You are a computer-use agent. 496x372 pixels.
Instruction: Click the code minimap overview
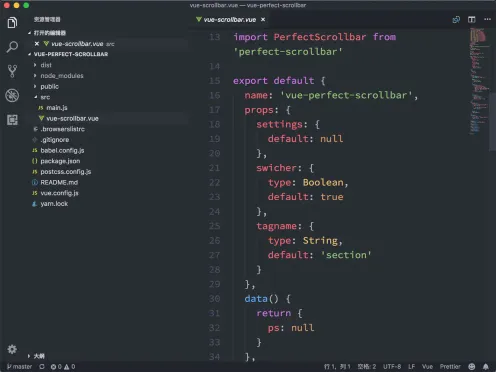pyautogui.click(x=479, y=82)
